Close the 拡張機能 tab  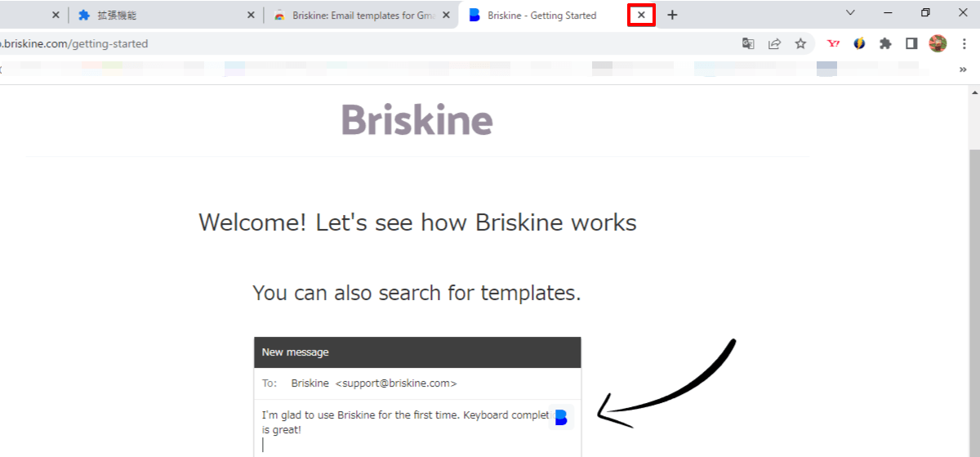(251, 15)
